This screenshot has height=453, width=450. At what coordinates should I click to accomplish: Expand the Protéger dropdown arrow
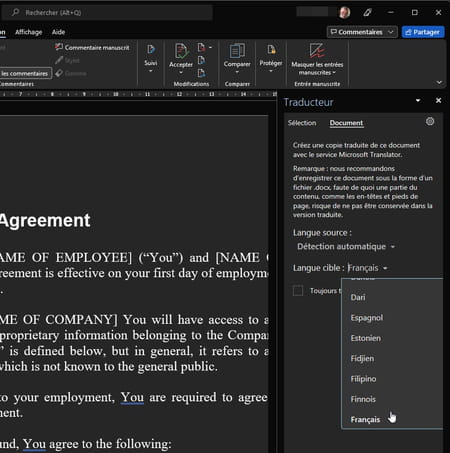click(271, 71)
